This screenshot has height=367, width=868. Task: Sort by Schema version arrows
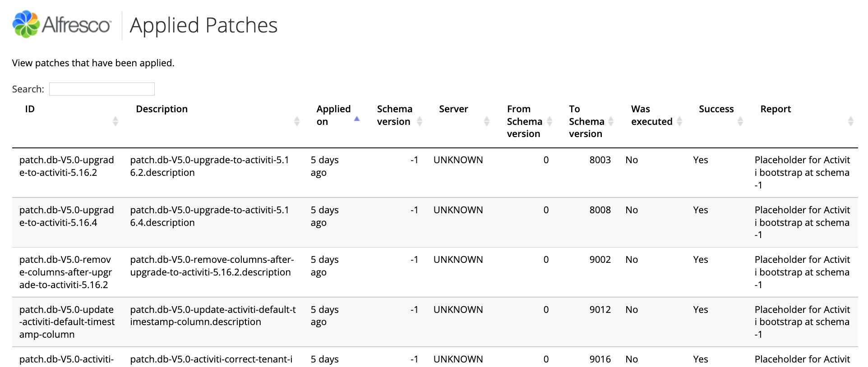point(420,121)
